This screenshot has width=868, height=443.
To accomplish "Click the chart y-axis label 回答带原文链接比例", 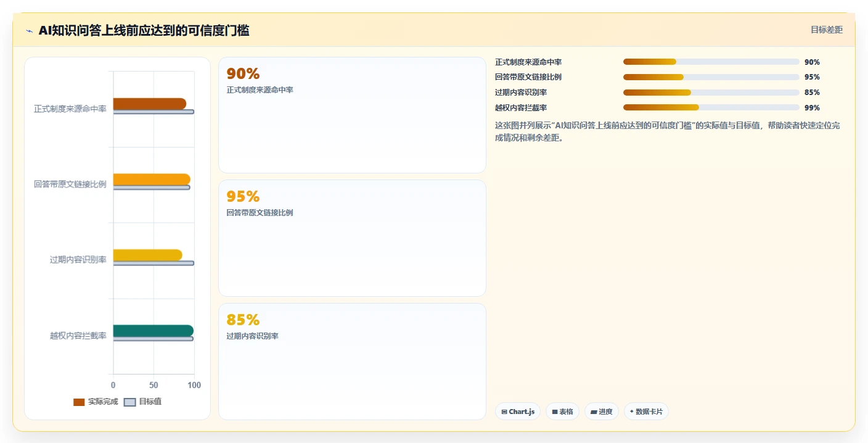I will [x=70, y=184].
